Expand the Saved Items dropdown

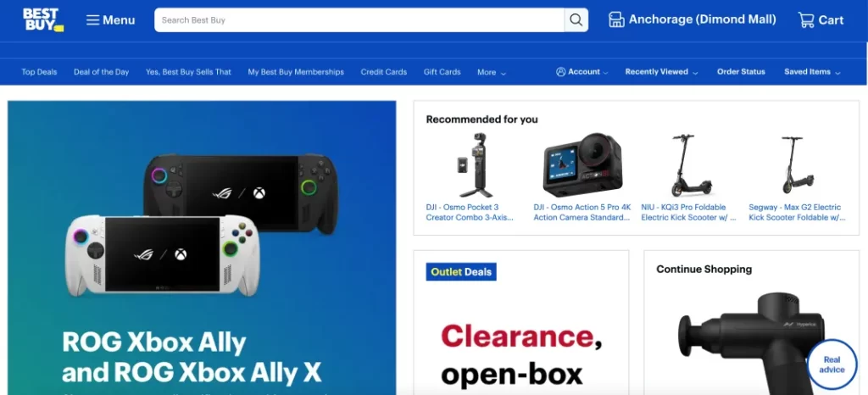coord(812,72)
